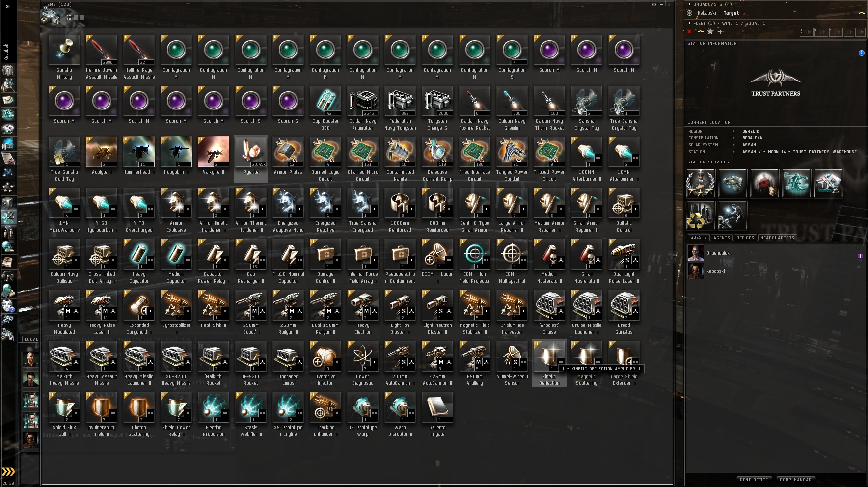Select the Burned Logic Circuit item
Image resolution: width=868 pixels, height=487 pixels.
[325, 160]
